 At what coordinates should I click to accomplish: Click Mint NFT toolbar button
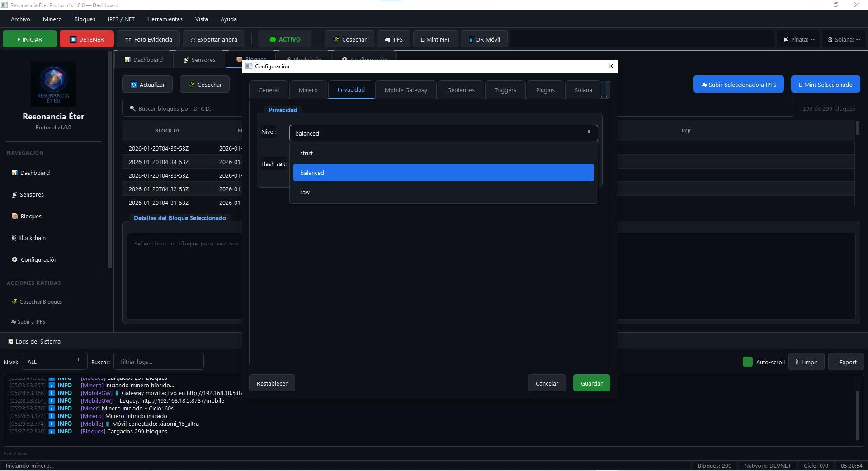pyautogui.click(x=435, y=39)
